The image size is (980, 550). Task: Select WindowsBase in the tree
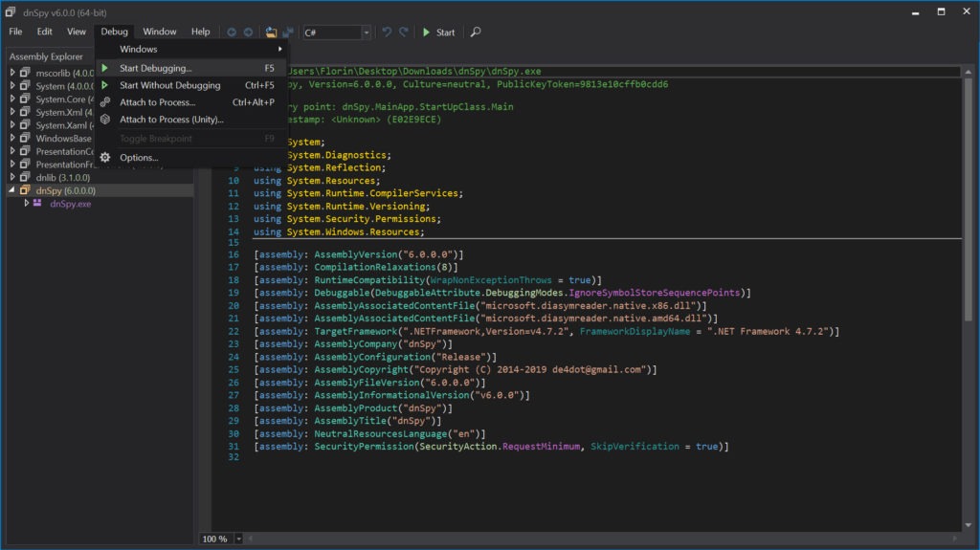pos(63,138)
